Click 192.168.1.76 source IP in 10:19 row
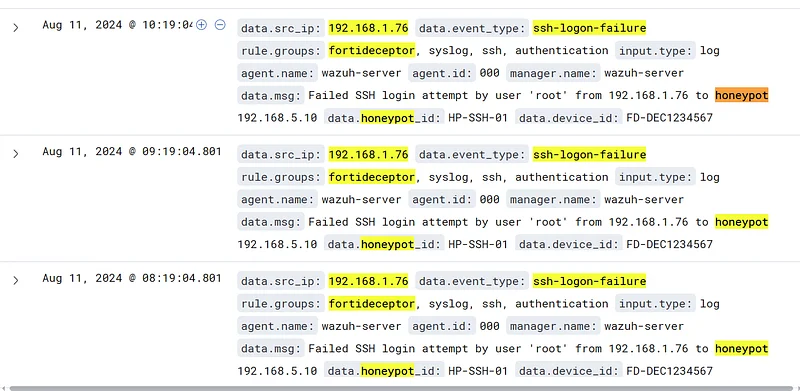 (x=368, y=28)
